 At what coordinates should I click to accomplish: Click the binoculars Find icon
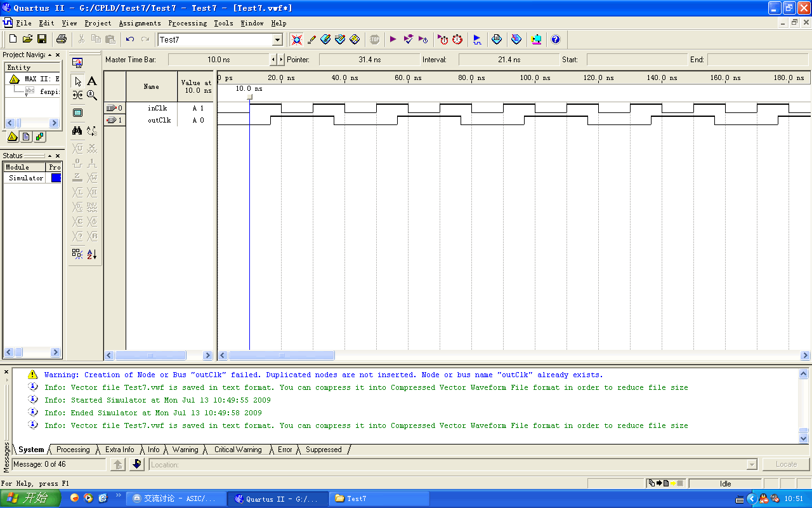point(77,131)
